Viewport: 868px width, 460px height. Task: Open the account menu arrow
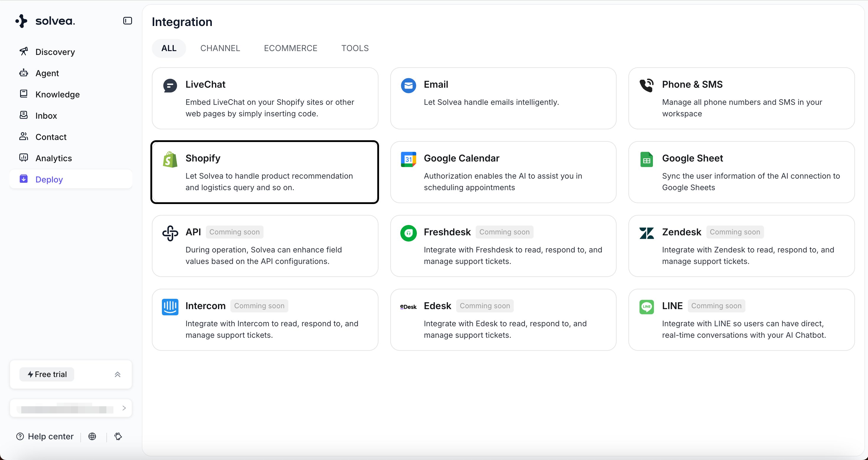[124, 408]
